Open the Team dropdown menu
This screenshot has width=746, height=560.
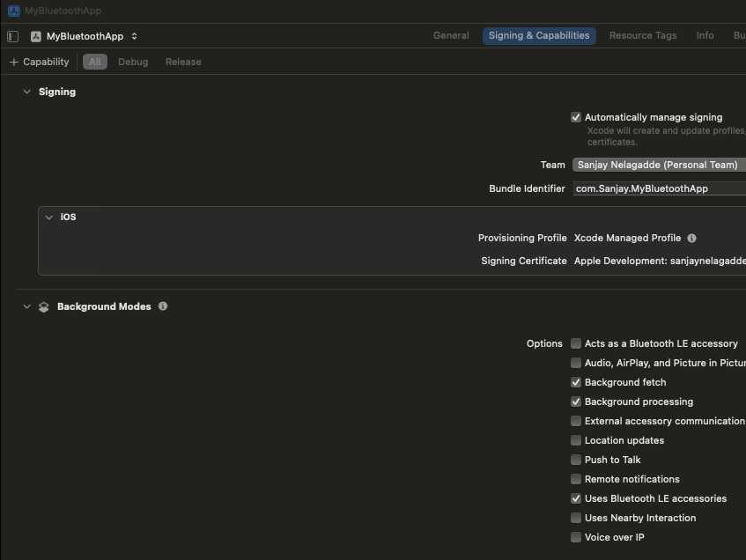tap(659, 165)
